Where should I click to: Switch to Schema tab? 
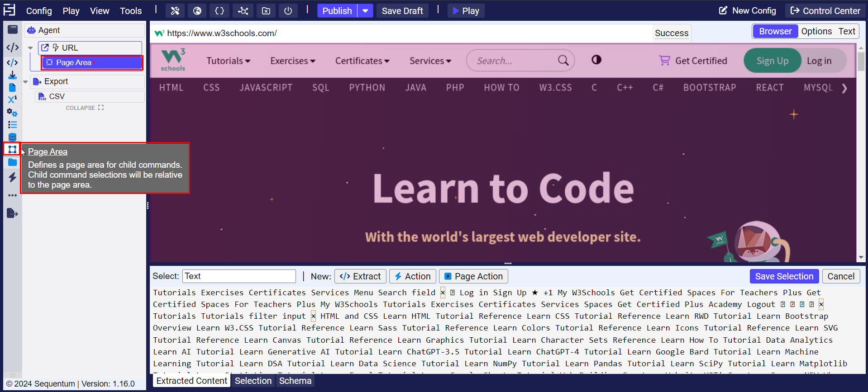pos(295,381)
